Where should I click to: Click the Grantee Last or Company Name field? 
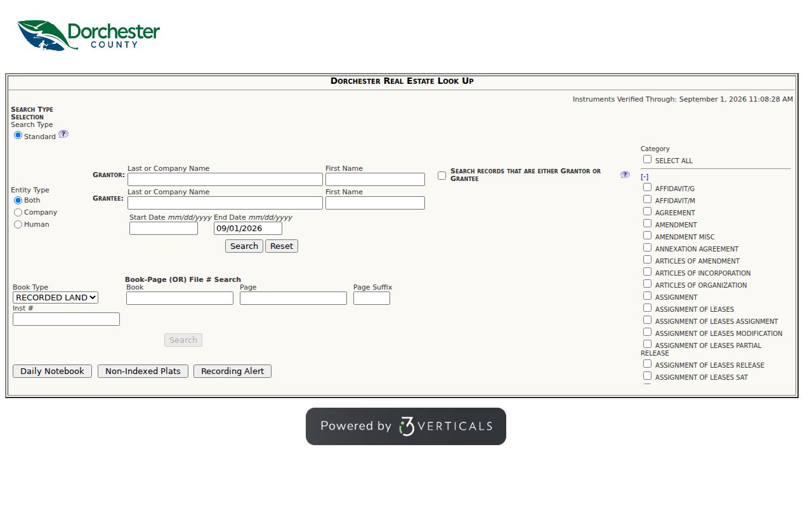click(225, 203)
